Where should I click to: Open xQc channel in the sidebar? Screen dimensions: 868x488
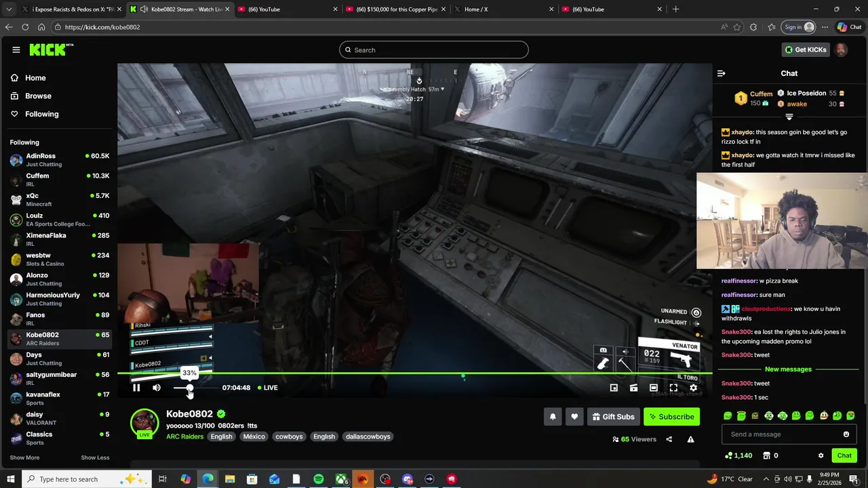(59, 200)
